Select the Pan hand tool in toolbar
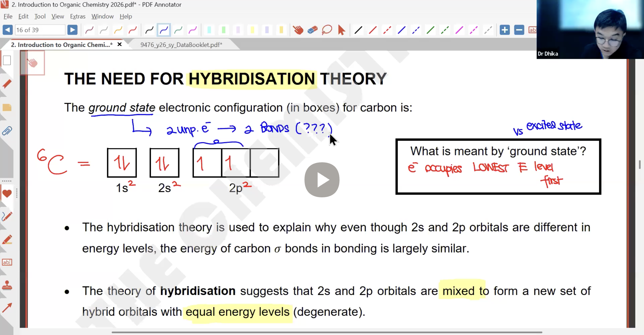The width and height of the screenshot is (644, 335). [x=298, y=30]
